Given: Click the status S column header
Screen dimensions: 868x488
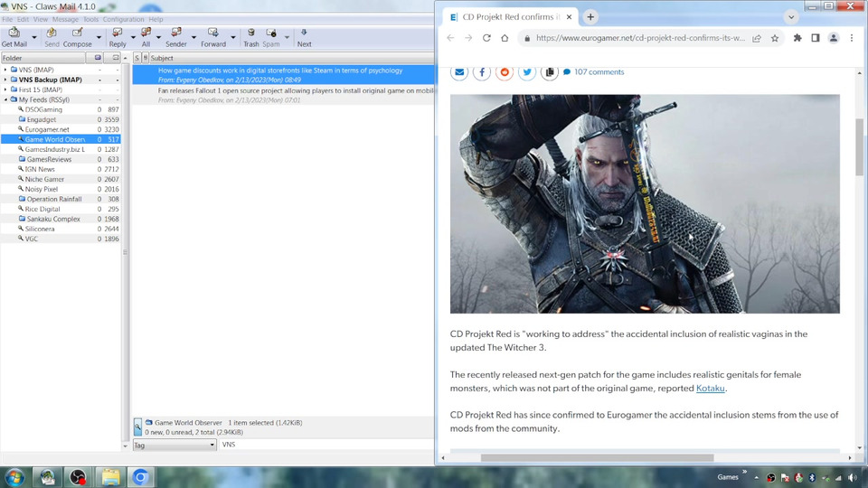Looking at the screenshot, I should coord(137,58).
